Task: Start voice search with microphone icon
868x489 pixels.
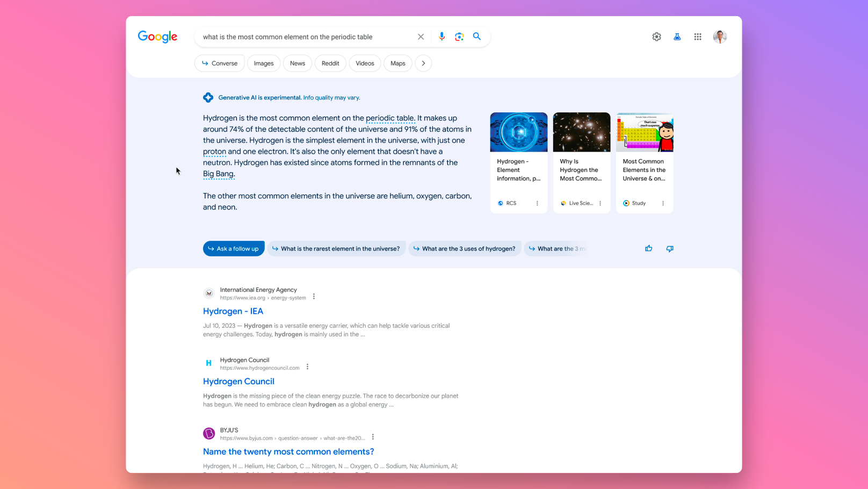Action: click(x=442, y=37)
